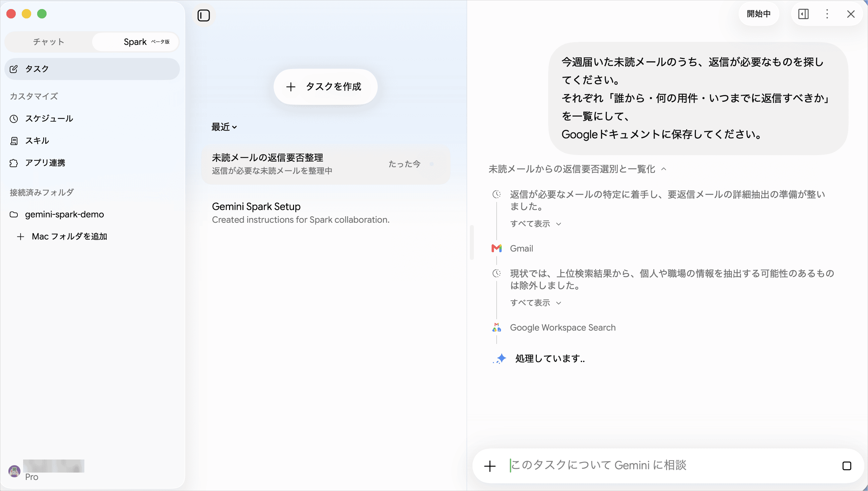Screen dimensions: 868x491
Task: Open the 未読メールの返信要否整理 task
Action: point(325,164)
